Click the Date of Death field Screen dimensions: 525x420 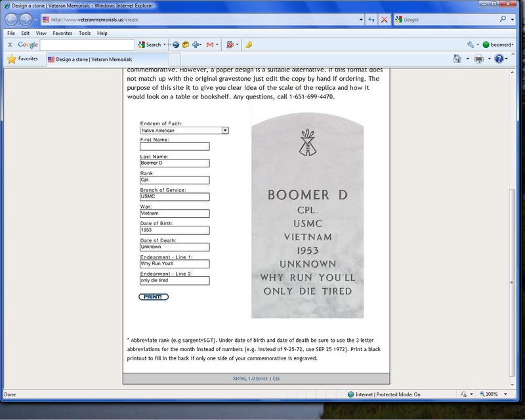(x=175, y=247)
